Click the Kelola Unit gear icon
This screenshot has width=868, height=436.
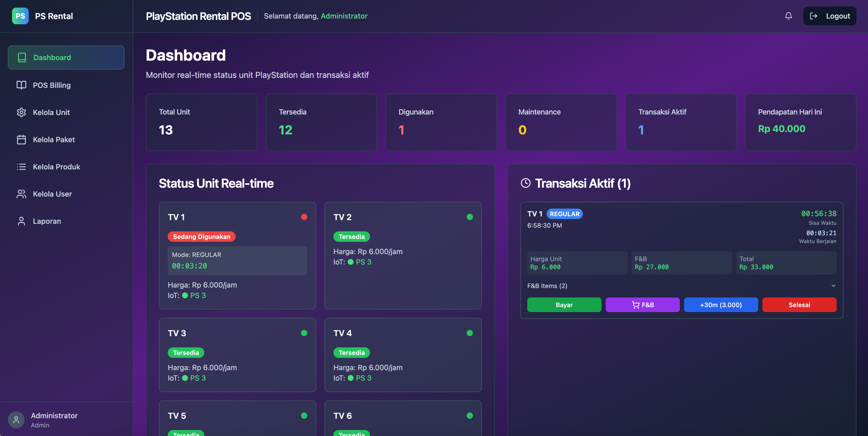point(21,112)
